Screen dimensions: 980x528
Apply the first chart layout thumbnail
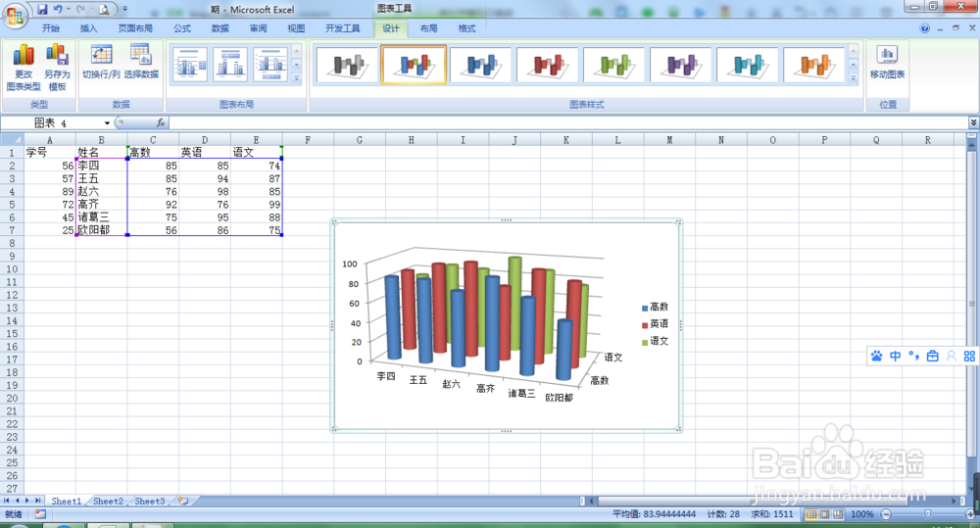tap(189, 65)
